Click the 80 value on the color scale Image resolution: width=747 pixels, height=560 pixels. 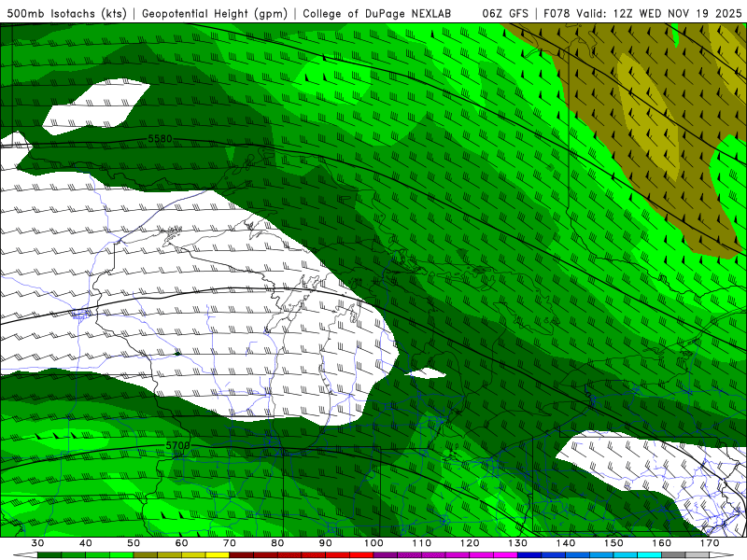click(x=277, y=543)
